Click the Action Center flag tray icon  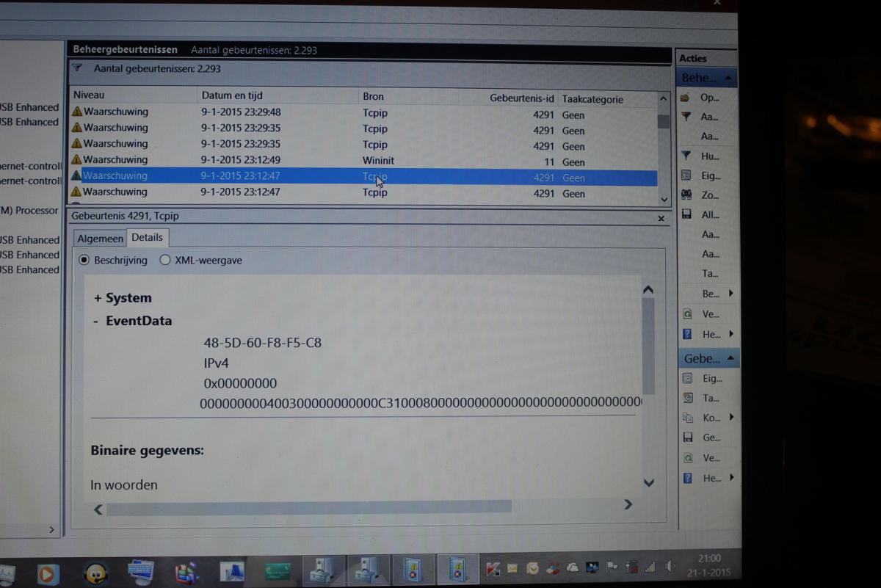click(x=612, y=567)
